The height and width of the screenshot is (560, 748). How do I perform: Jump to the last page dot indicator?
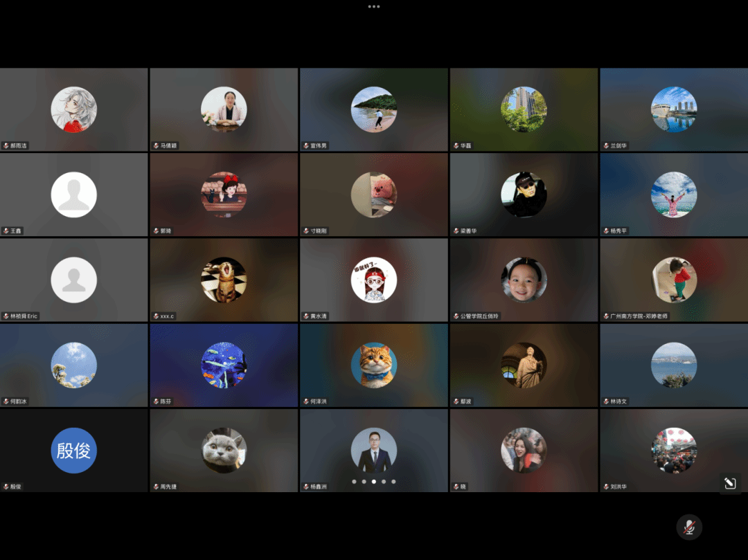pos(393,481)
